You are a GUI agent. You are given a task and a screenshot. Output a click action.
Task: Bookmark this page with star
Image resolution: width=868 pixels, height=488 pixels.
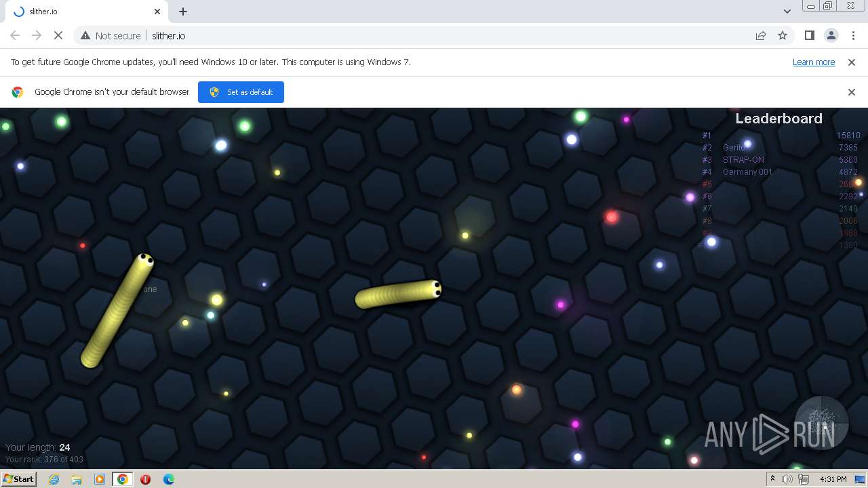coord(783,35)
